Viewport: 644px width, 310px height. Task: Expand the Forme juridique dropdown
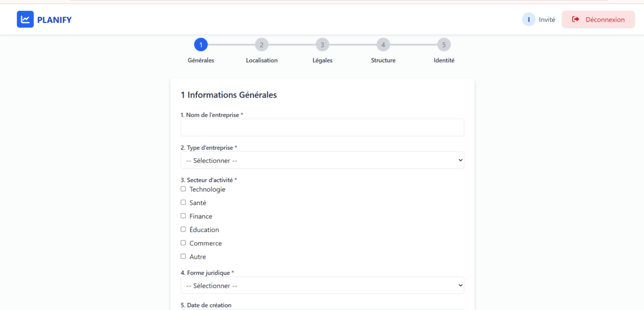323,285
